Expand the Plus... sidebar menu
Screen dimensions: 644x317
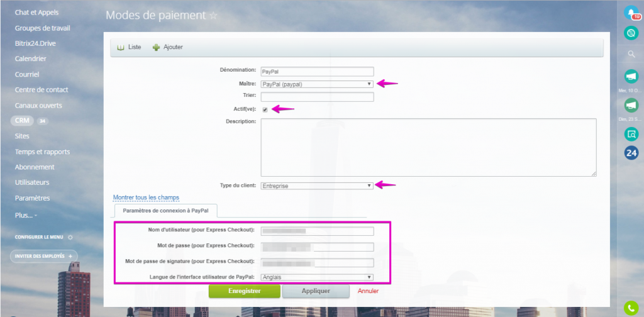coord(26,215)
